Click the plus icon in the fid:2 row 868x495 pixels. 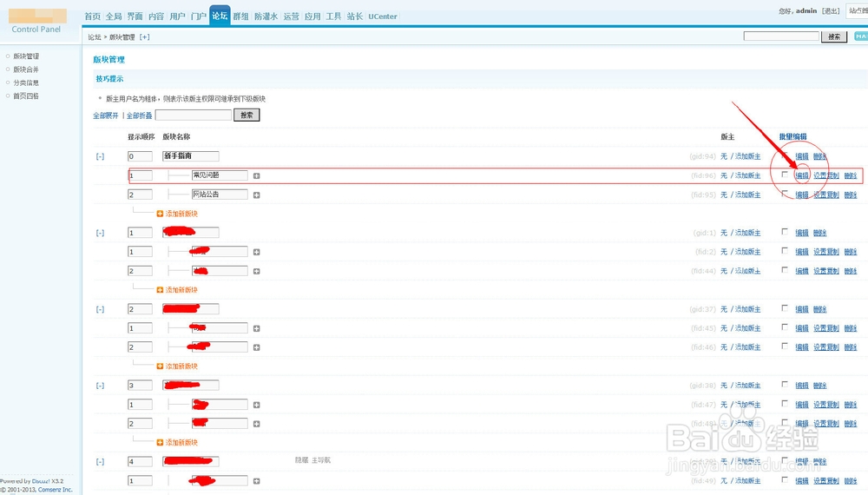[256, 252]
